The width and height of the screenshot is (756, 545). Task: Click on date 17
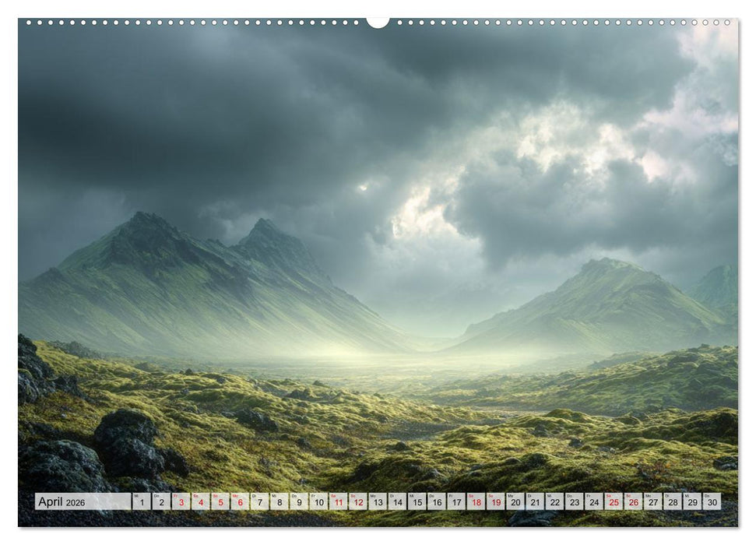pyautogui.click(x=456, y=502)
